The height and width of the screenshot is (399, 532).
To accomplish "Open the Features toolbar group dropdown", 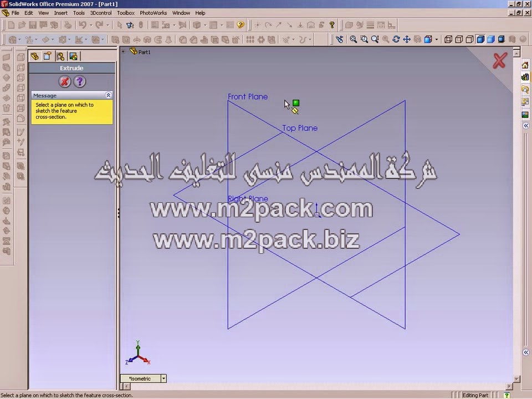I will point(20,40).
